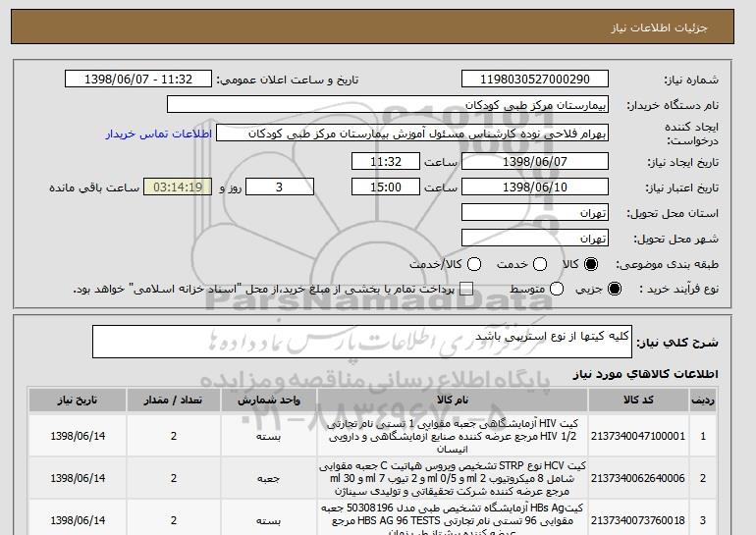The height and width of the screenshot is (535, 756).
Task: Tick the اسناد خزانه اسلامی payment checkbox
Action: click(x=465, y=289)
